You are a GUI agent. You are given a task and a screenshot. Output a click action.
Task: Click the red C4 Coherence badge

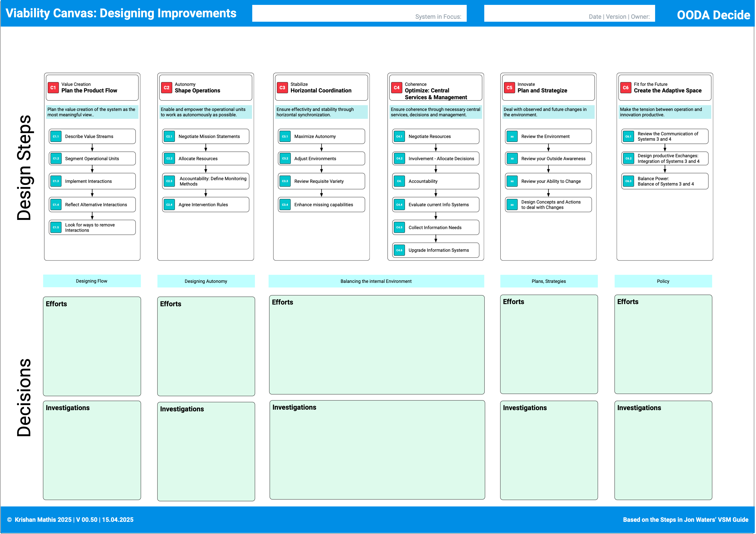click(x=397, y=88)
